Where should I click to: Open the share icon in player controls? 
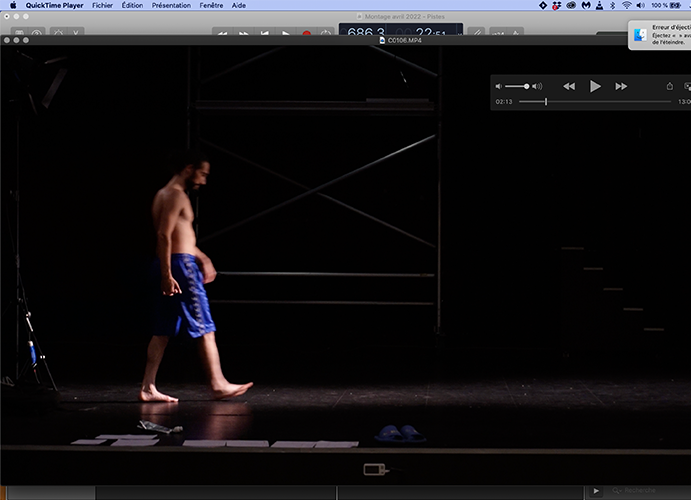[x=670, y=87]
